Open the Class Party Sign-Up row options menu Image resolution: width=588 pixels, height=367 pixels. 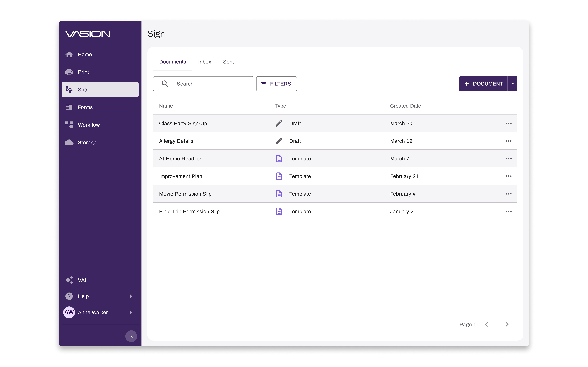[x=509, y=123]
